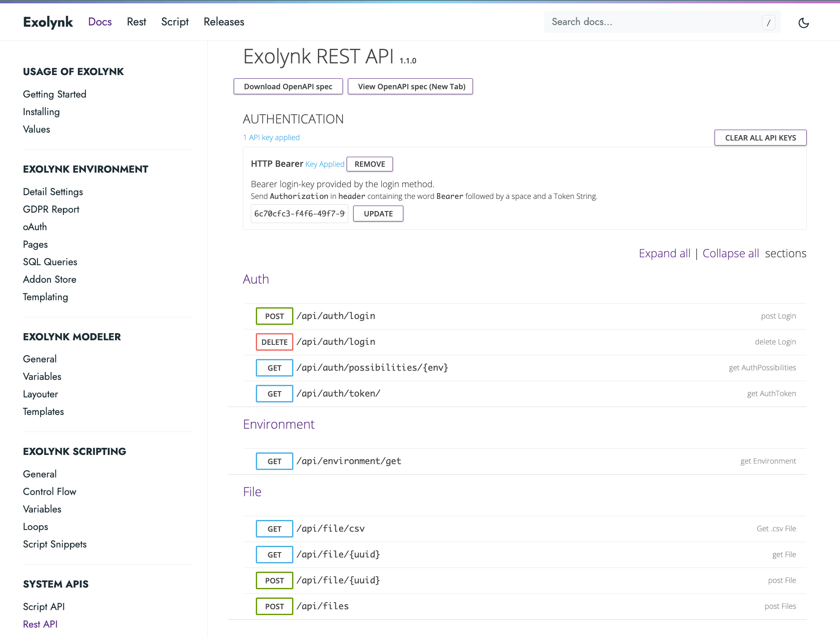Viewport: 840px width, 638px height.
Task: Click the slash shortcut key badge
Action: 768,23
